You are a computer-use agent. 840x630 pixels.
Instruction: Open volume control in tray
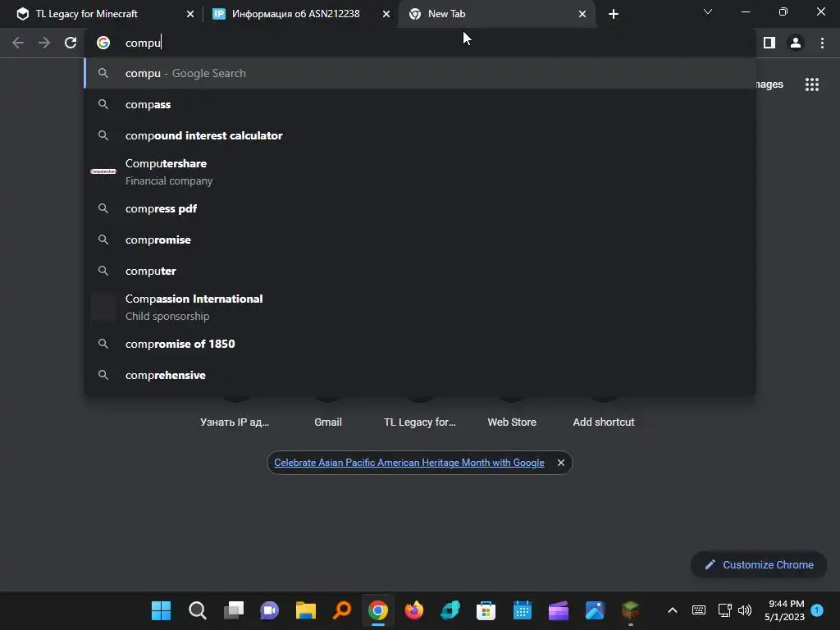[745, 610]
